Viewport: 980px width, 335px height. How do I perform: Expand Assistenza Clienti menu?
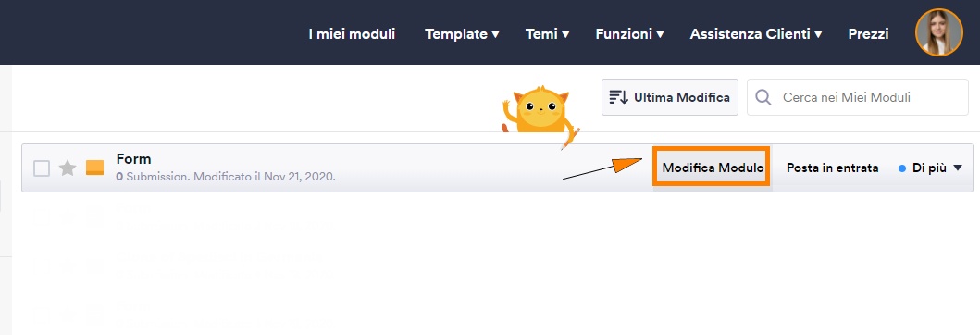coord(756,33)
